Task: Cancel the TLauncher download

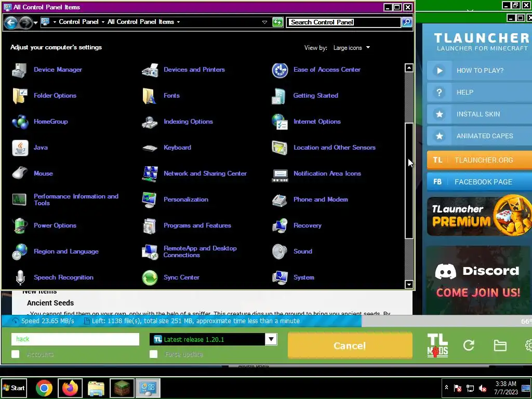Action: [x=350, y=345]
